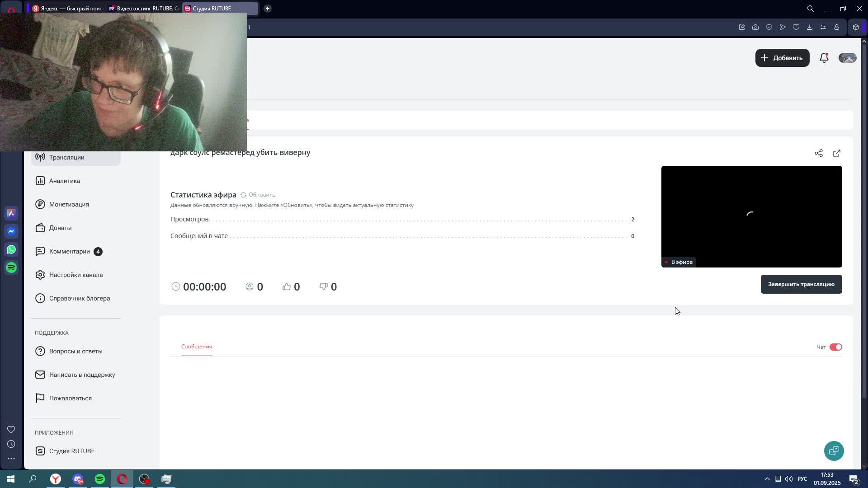Open Аналитика in the left menu
Viewport: 868px width, 488px height.
[65, 181]
